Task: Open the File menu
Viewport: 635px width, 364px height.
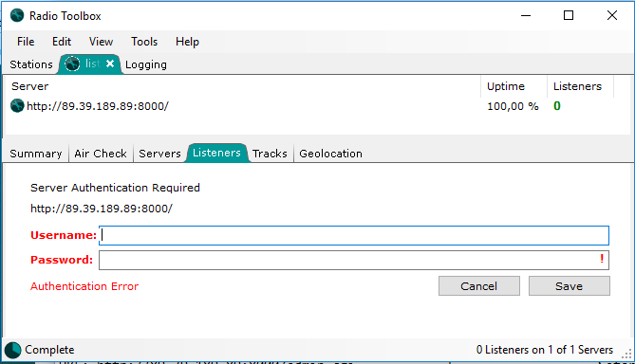Action: tap(26, 42)
